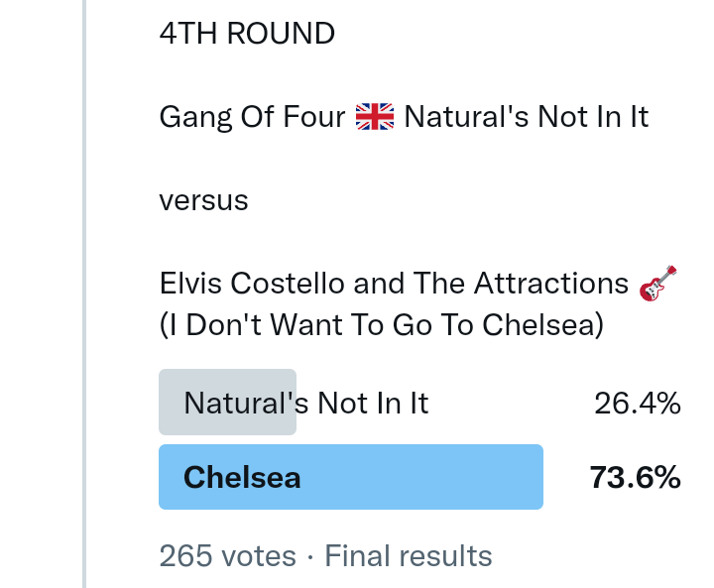Image resolution: width=714 pixels, height=588 pixels.
Task: Click the "Gang Of Four" band name
Action: click(252, 118)
